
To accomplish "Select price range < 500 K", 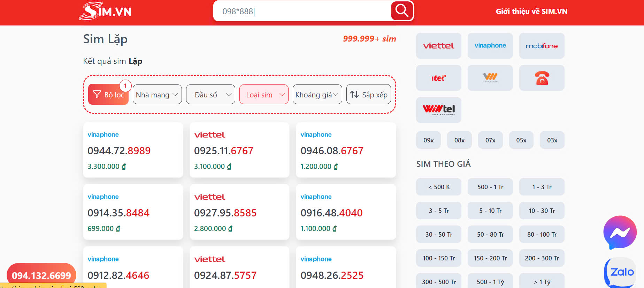I will [439, 187].
